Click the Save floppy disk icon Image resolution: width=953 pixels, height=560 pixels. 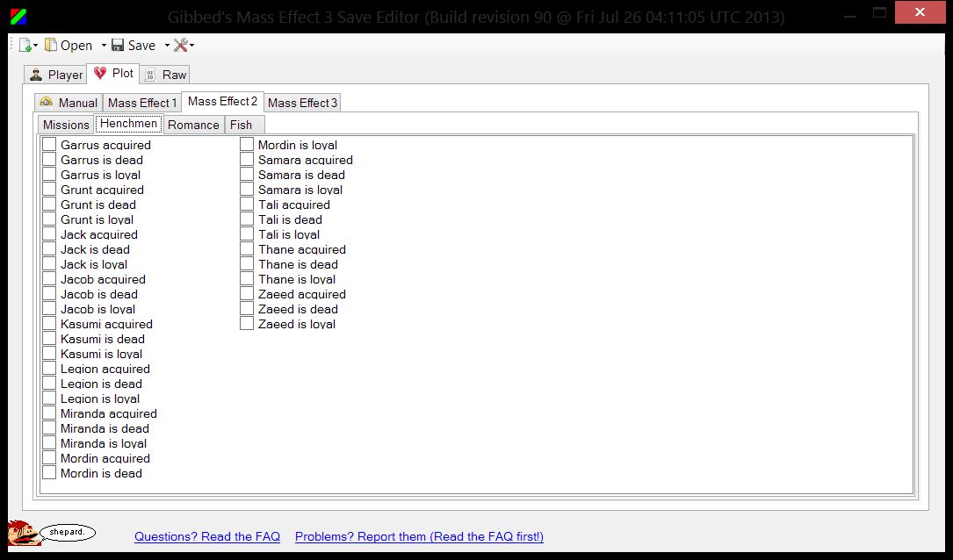coord(118,45)
